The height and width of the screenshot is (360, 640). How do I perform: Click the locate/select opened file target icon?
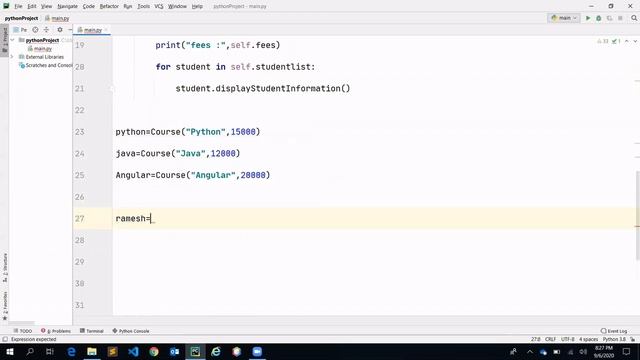click(36, 30)
